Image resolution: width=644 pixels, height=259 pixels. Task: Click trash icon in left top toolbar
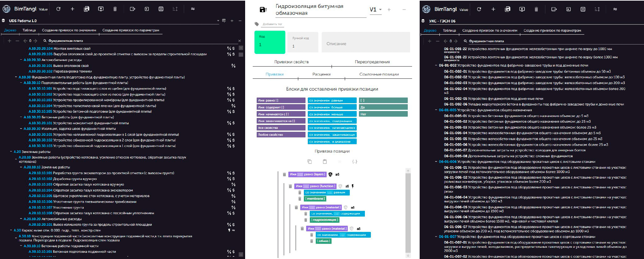(x=115, y=9)
